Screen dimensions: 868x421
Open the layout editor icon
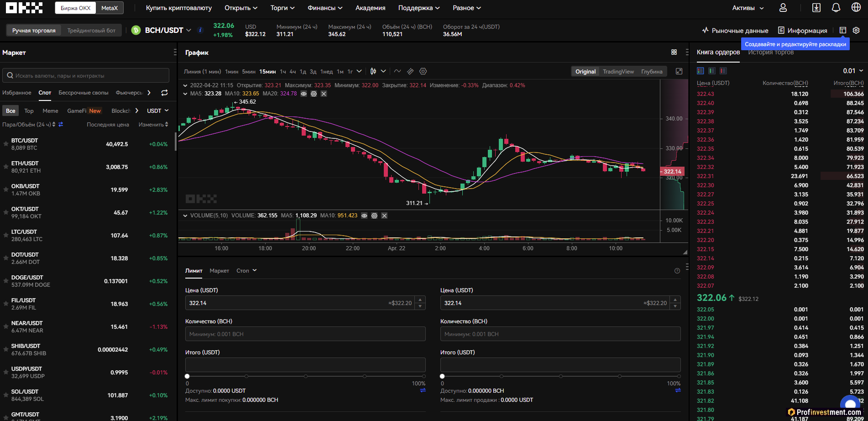click(843, 30)
